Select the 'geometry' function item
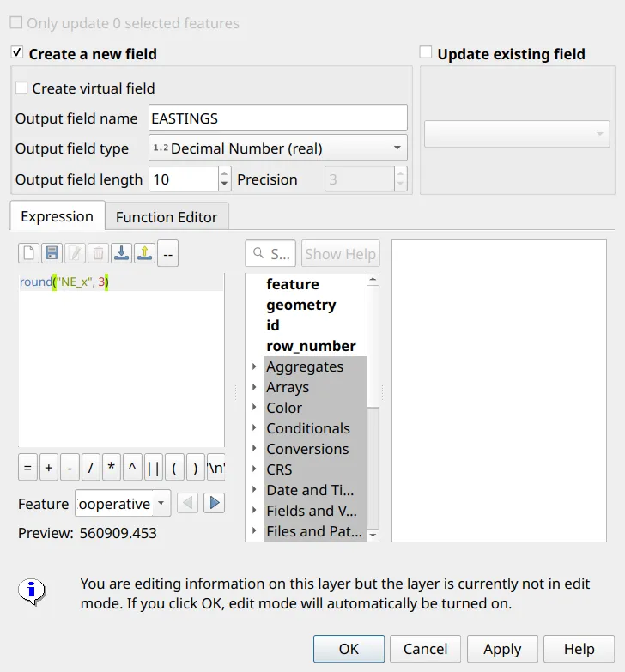 coord(301,305)
